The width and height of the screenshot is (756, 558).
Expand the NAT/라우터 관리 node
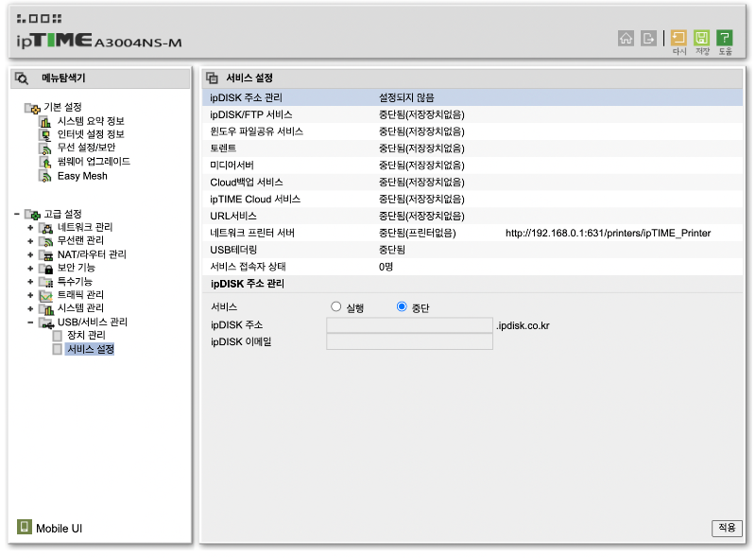tap(30, 254)
